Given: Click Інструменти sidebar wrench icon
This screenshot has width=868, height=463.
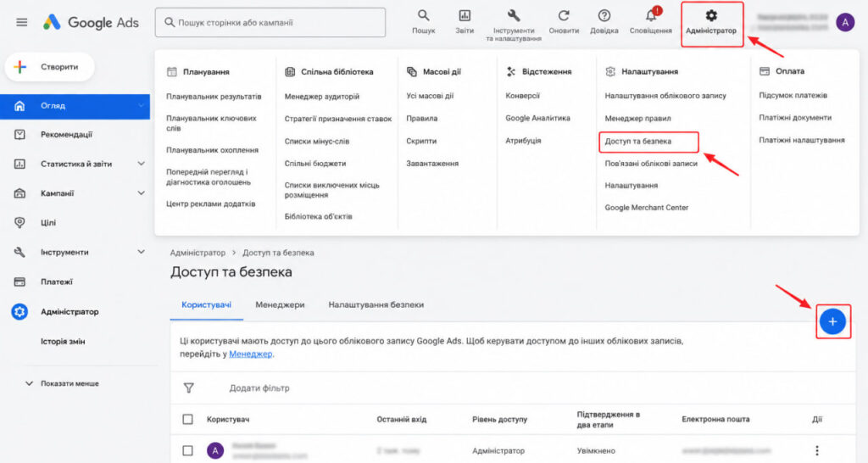Looking at the screenshot, I should [19, 252].
